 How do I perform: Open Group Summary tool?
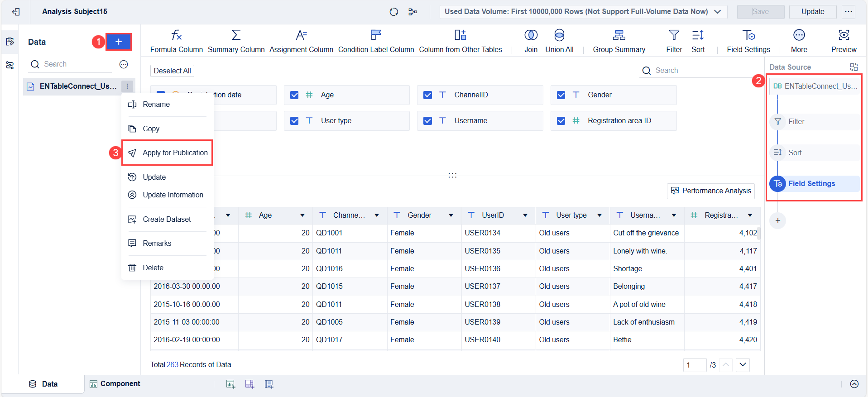point(619,41)
